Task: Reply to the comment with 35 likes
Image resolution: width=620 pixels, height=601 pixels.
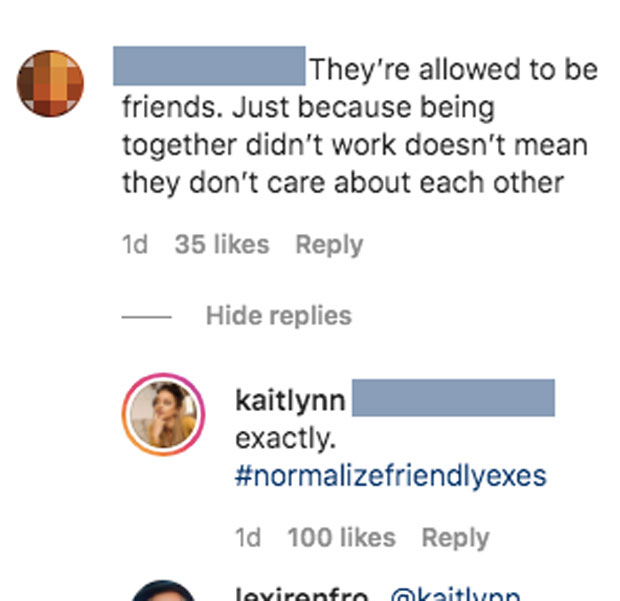Action: [x=329, y=245]
